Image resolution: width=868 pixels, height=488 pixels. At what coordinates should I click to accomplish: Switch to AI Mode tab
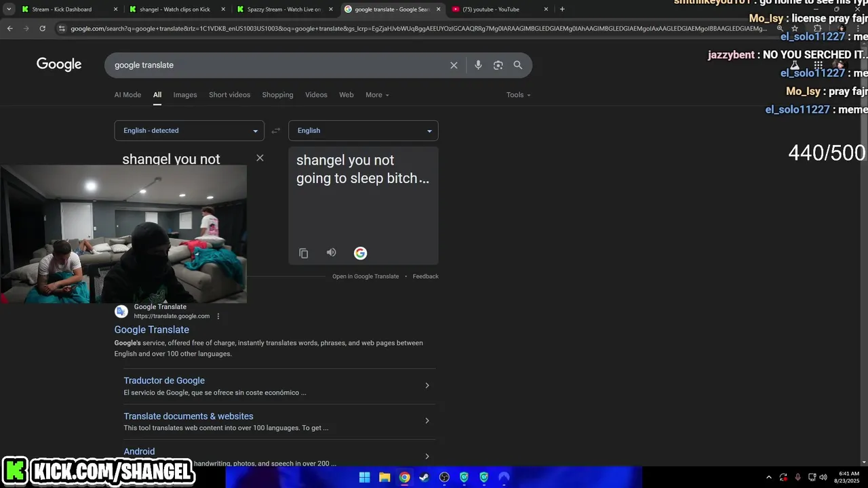pos(127,95)
